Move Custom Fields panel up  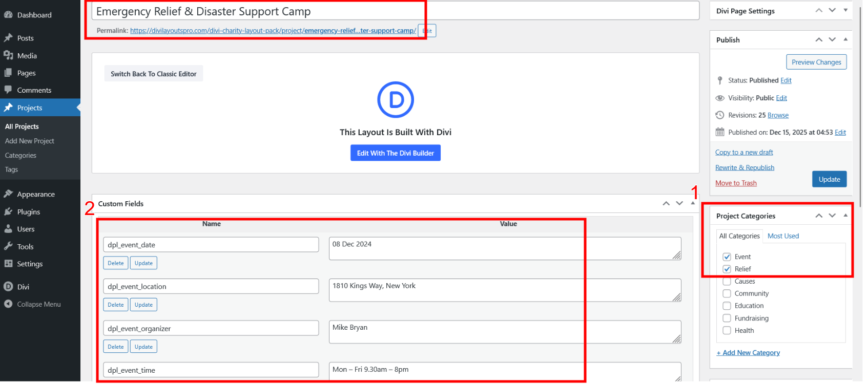tap(666, 203)
